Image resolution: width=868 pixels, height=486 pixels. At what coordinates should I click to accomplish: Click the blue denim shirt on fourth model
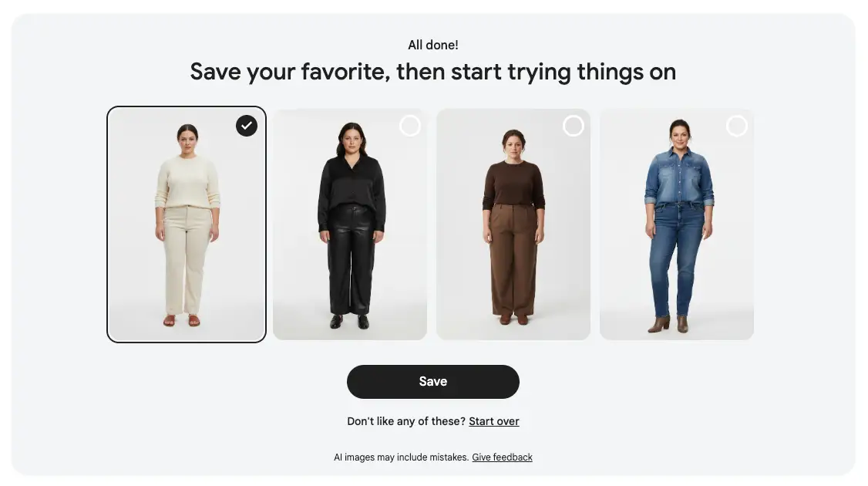point(679,176)
